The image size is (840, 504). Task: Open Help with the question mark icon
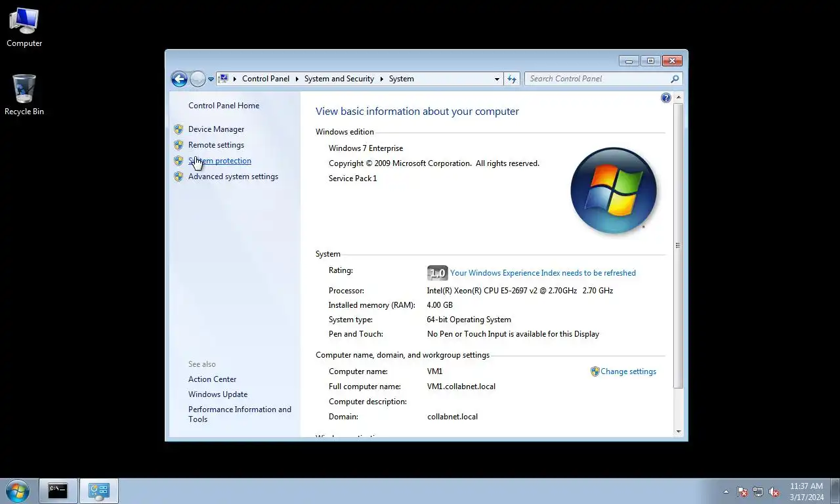click(x=666, y=98)
